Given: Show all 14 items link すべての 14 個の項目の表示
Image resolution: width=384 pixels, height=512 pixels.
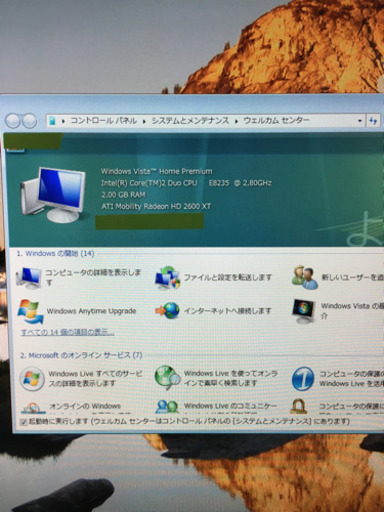Looking at the screenshot, I should (68, 332).
